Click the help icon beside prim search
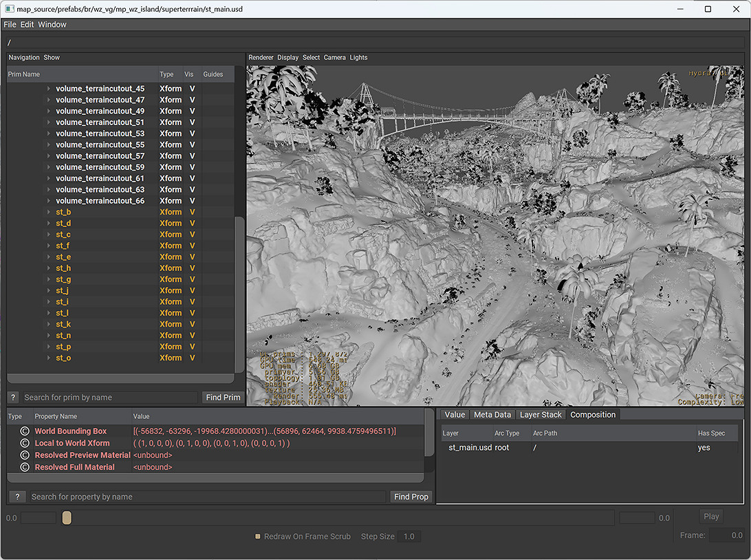This screenshot has height=560, width=751. [x=13, y=398]
